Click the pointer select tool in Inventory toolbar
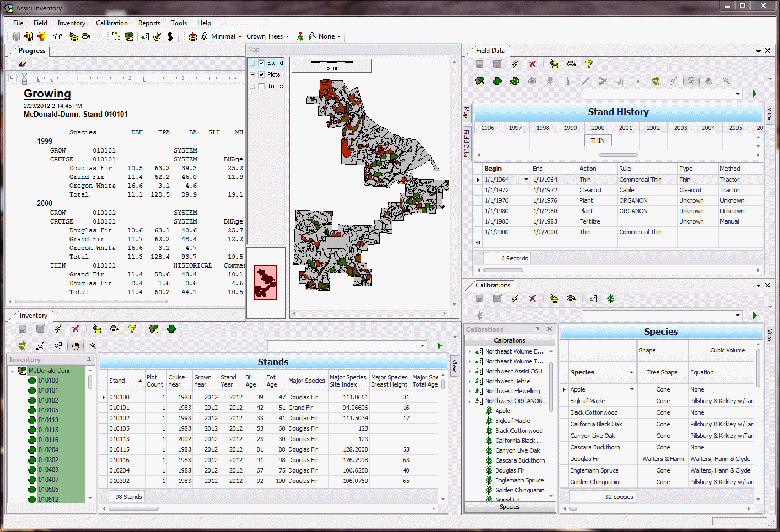Image resolution: width=780 pixels, height=532 pixels. 93,346
